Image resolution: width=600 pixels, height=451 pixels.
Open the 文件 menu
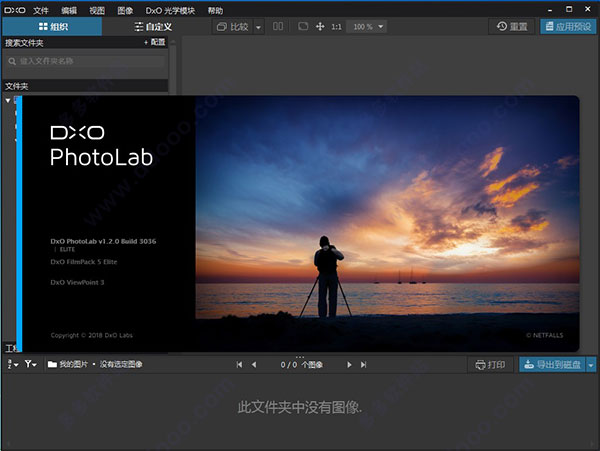tap(41, 10)
